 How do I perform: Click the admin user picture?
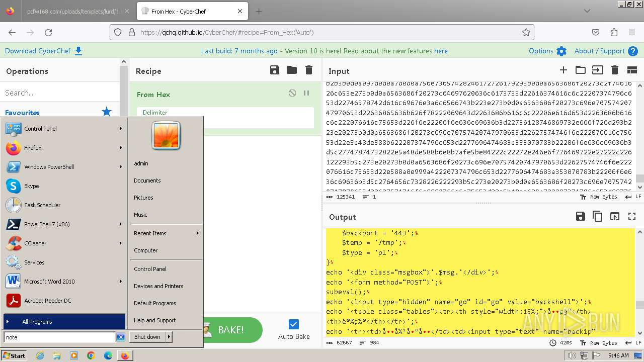point(166,136)
